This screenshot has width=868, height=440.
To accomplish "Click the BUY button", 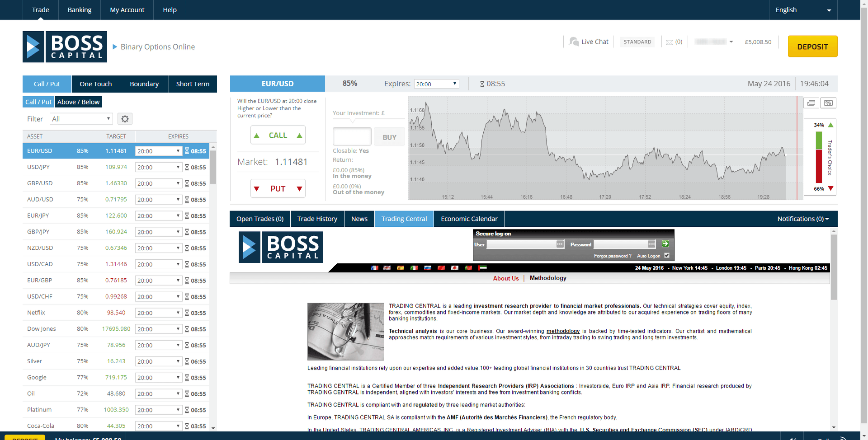I will click(x=389, y=137).
